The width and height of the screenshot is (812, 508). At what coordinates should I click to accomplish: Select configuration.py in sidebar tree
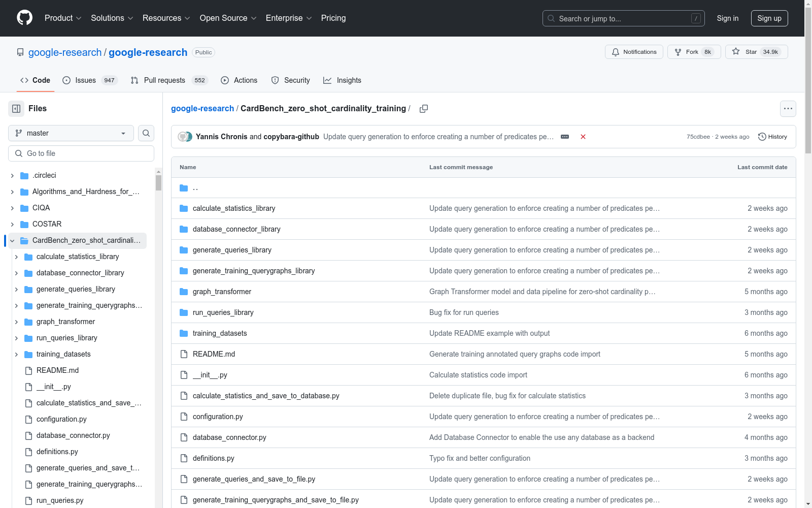pos(61,419)
